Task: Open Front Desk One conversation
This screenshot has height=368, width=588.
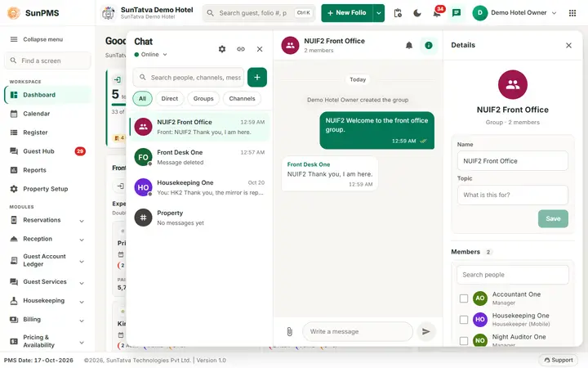Action: pos(199,157)
